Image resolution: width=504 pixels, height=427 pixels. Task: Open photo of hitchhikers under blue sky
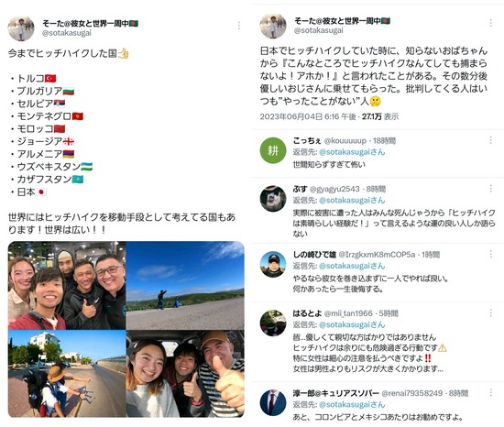click(185, 285)
